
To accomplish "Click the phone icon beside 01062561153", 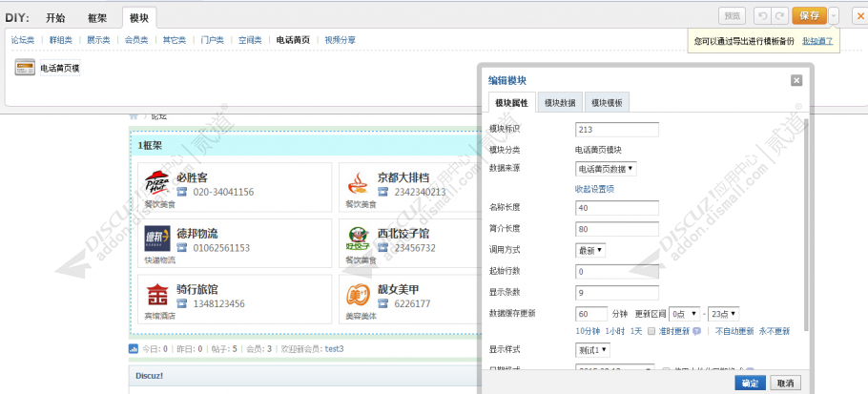I will point(182,247).
